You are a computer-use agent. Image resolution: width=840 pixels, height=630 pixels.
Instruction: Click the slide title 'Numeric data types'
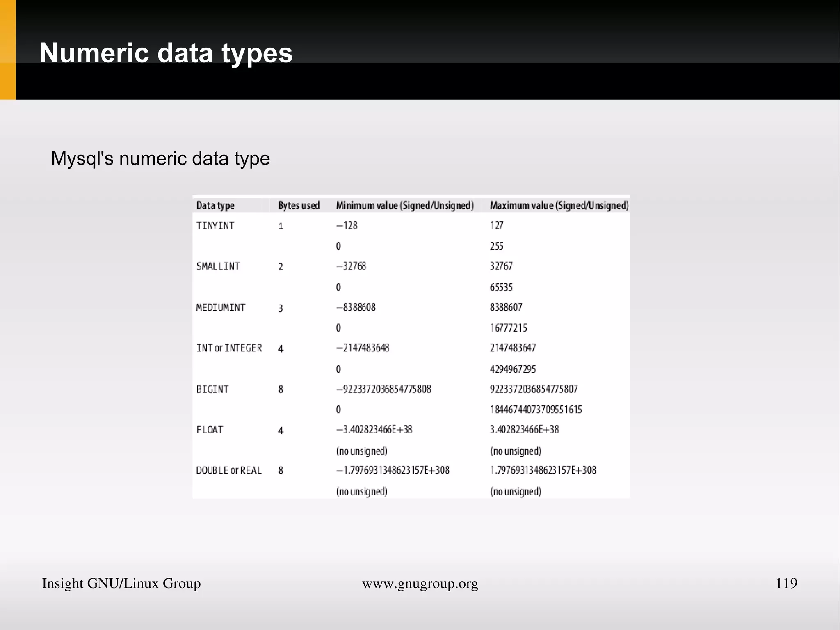(x=166, y=53)
